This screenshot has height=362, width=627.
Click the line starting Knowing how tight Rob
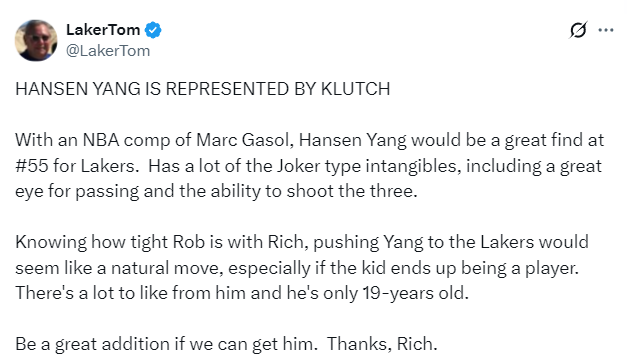pos(302,242)
